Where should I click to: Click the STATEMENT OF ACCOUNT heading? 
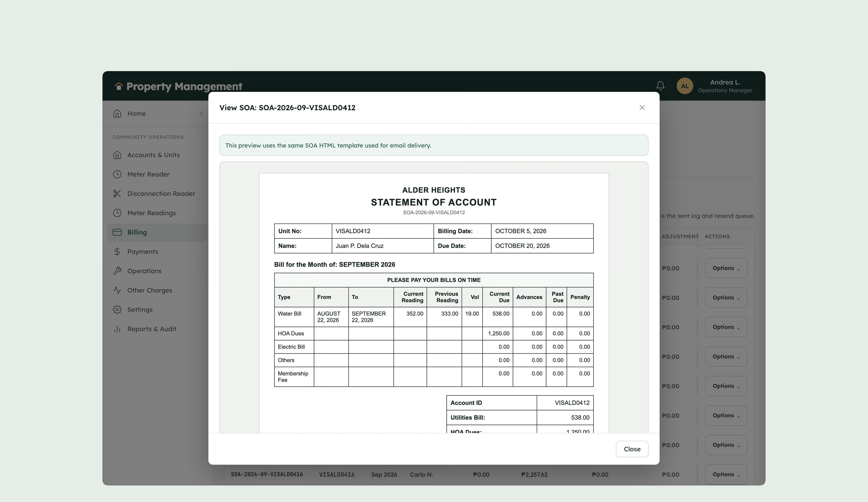pyautogui.click(x=434, y=202)
